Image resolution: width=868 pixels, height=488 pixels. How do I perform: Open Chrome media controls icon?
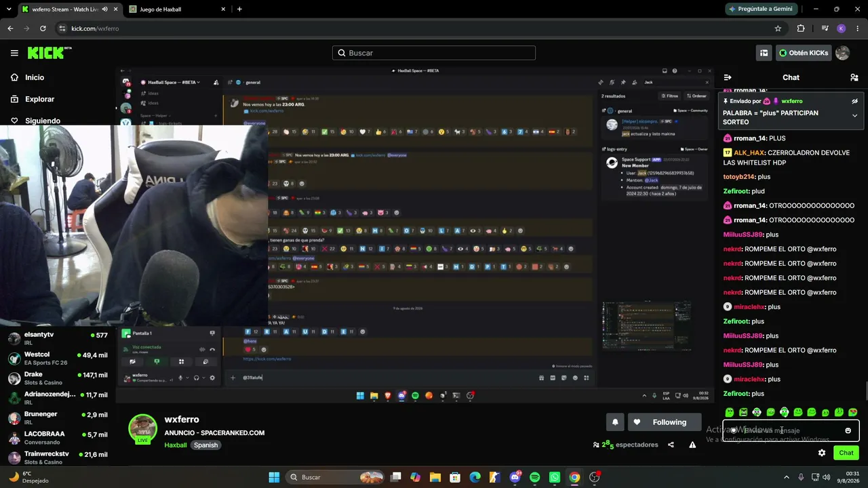click(x=825, y=28)
